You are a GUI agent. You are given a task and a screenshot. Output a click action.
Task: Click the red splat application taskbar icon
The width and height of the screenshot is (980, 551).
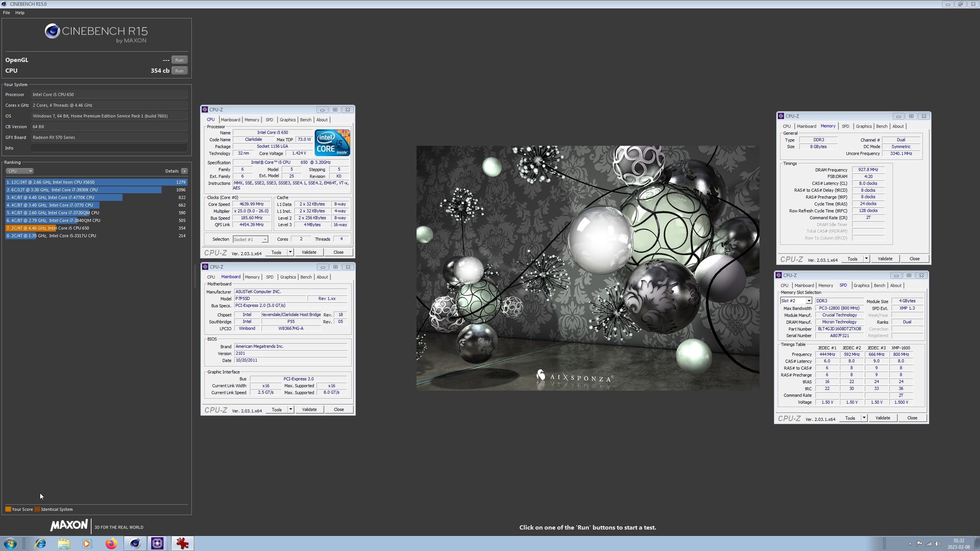(x=182, y=543)
